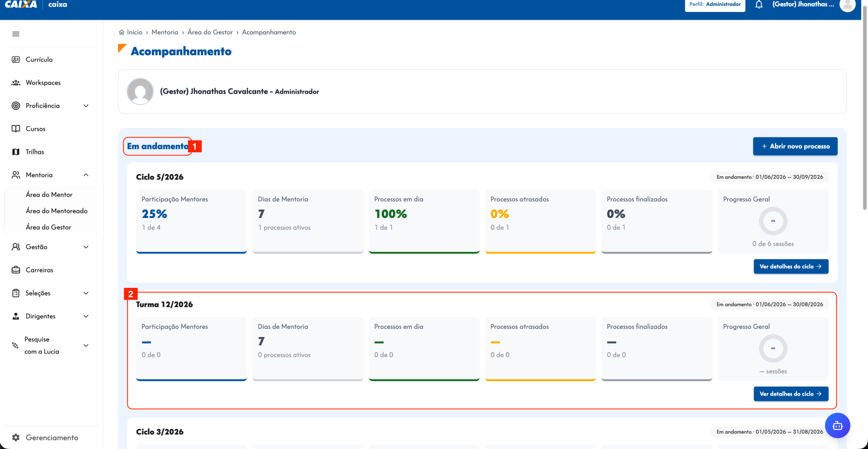Screen dimensions: 868x449
Task: Click the Workspaces people icon
Action: [16, 82]
